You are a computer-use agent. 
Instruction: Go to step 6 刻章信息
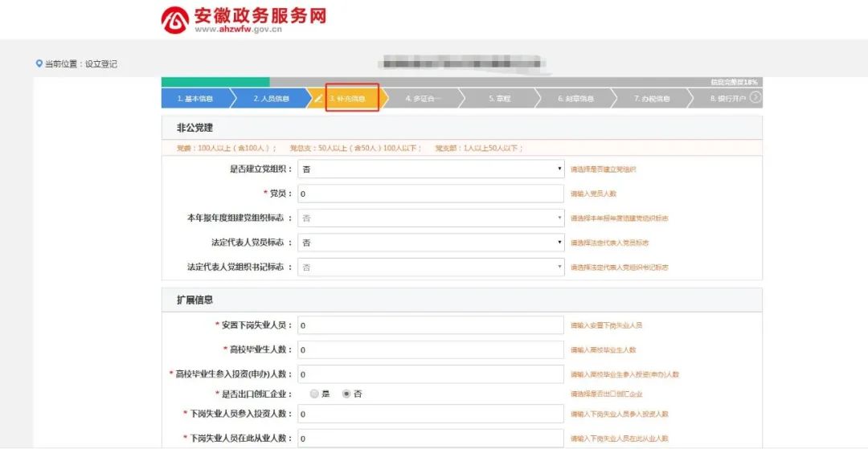575,99
